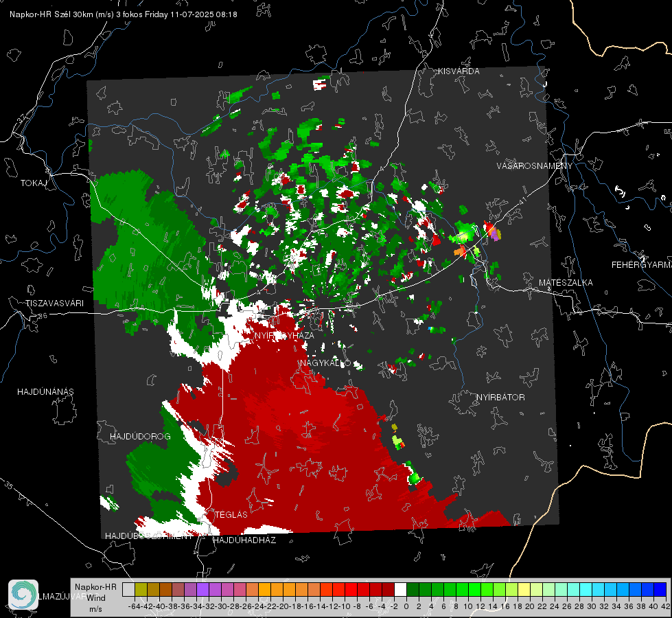
Task: Click the swirl weather logo icon
Action: pyautogui.click(x=23, y=595)
